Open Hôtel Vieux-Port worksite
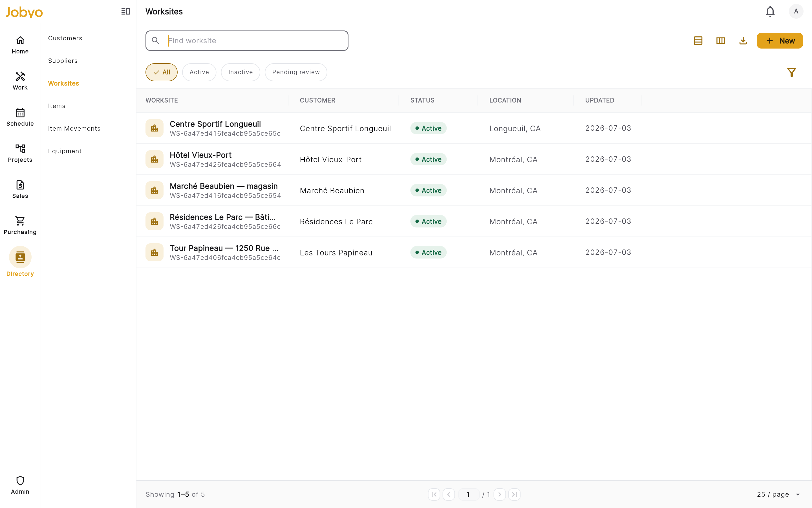This screenshot has width=812, height=508. [201, 155]
